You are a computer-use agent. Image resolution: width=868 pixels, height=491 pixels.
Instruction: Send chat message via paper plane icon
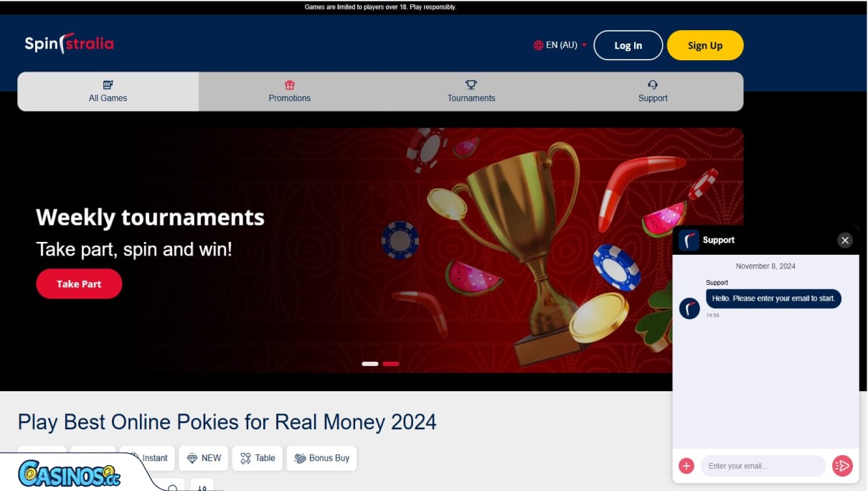(x=842, y=465)
